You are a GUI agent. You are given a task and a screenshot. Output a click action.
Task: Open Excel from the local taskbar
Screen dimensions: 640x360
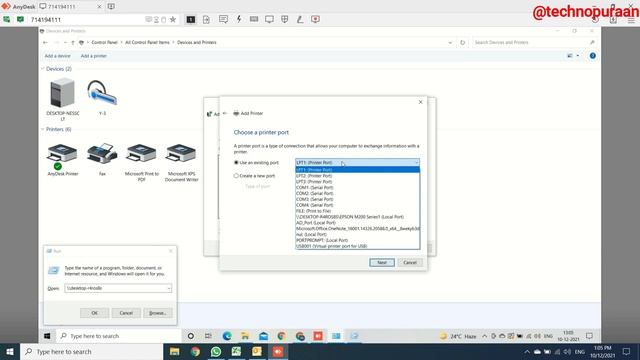[x=236, y=351]
